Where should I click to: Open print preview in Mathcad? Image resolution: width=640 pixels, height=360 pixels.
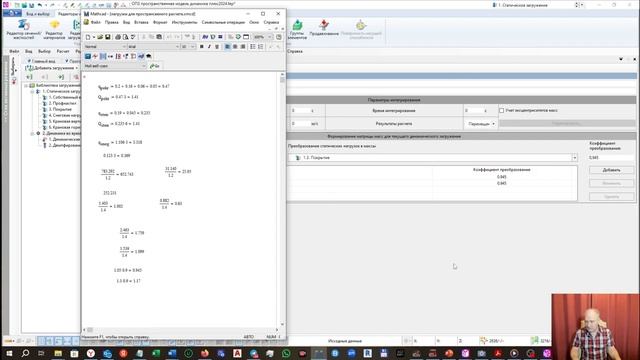point(125,37)
